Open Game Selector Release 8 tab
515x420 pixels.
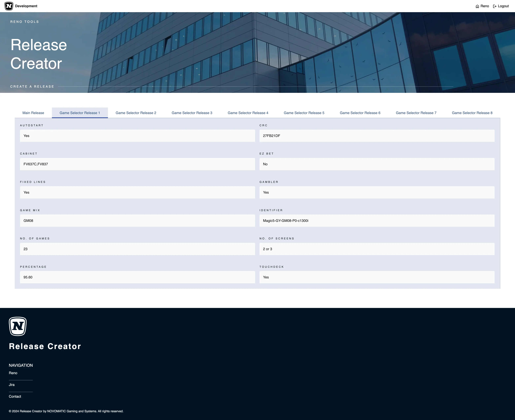[472, 113]
